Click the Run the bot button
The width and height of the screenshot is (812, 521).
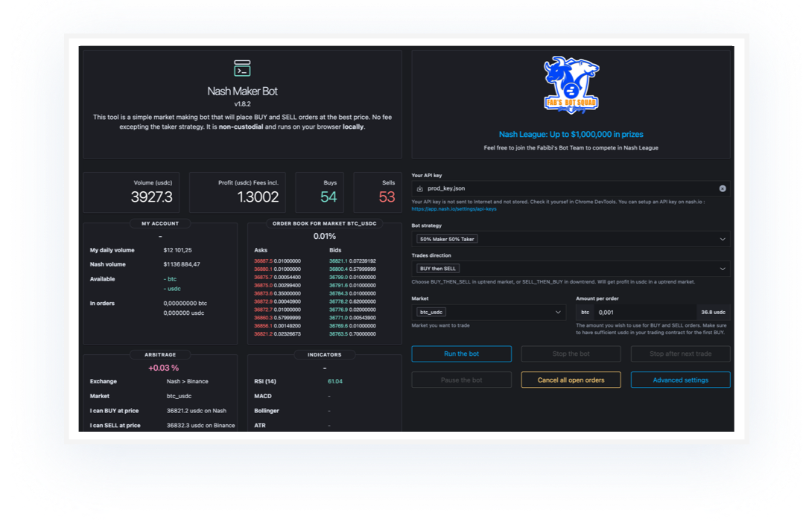click(461, 354)
